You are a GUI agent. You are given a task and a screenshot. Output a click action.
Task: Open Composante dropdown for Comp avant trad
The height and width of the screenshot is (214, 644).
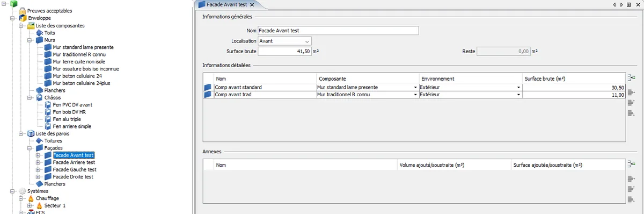(x=415, y=95)
